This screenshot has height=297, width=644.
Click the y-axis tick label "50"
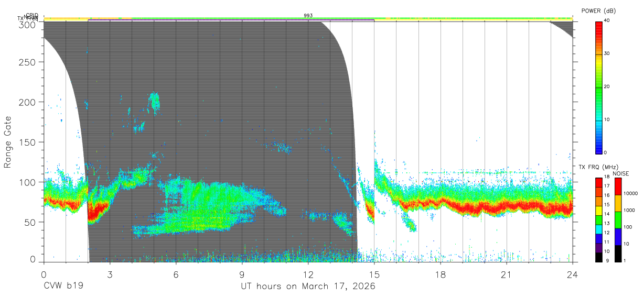pos(30,222)
